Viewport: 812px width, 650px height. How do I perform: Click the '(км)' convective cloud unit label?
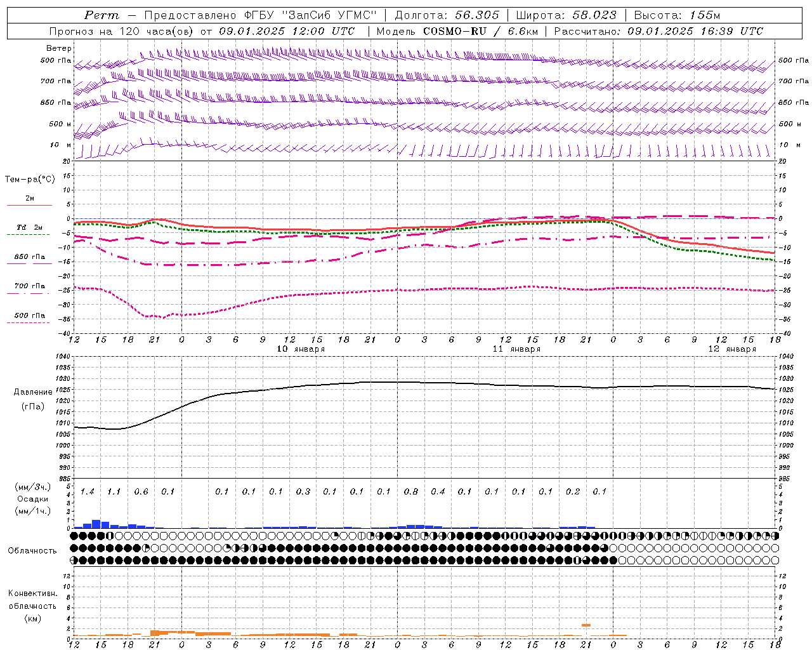[x=33, y=618]
